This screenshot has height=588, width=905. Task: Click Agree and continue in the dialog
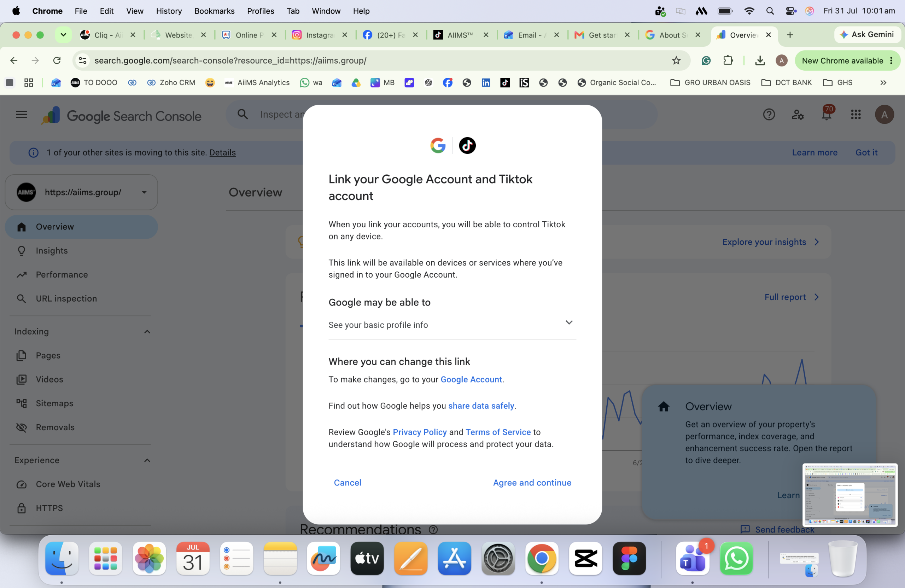[x=532, y=482]
